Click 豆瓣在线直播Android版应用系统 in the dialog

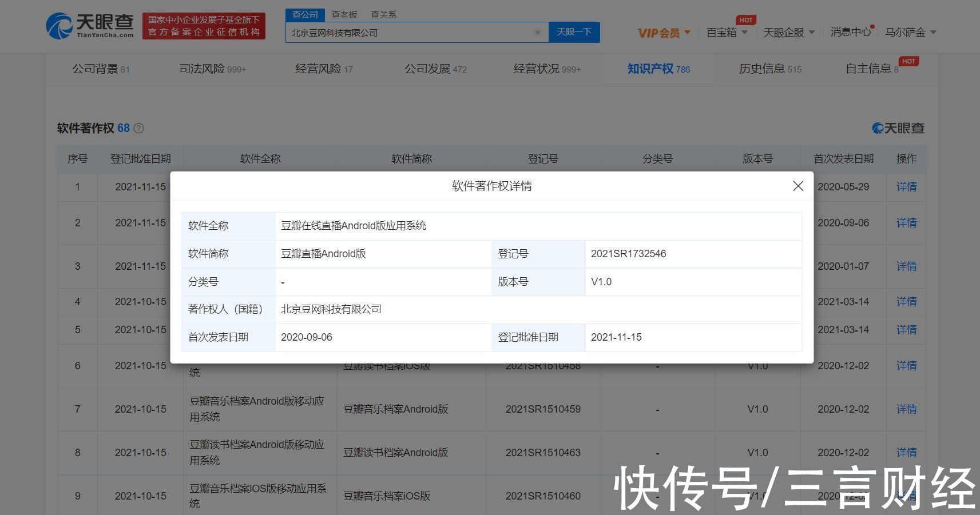353,226
